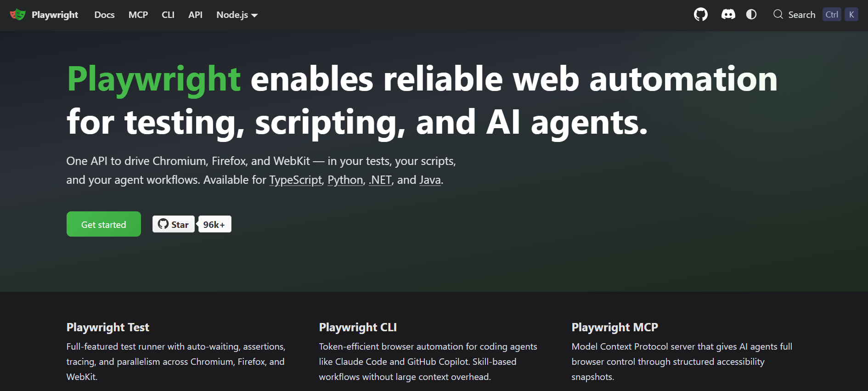Click the Get started button
868x391 pixels.
coord(104,224)
